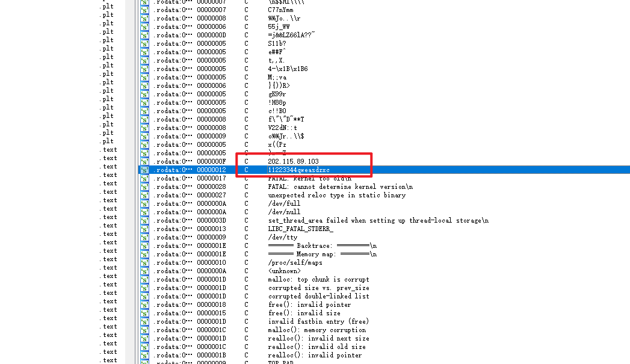Image resolution: width=630 pixels, height=364 pixels.
Task: Click string icon next to 55j_WW
Action: point(144,26)
